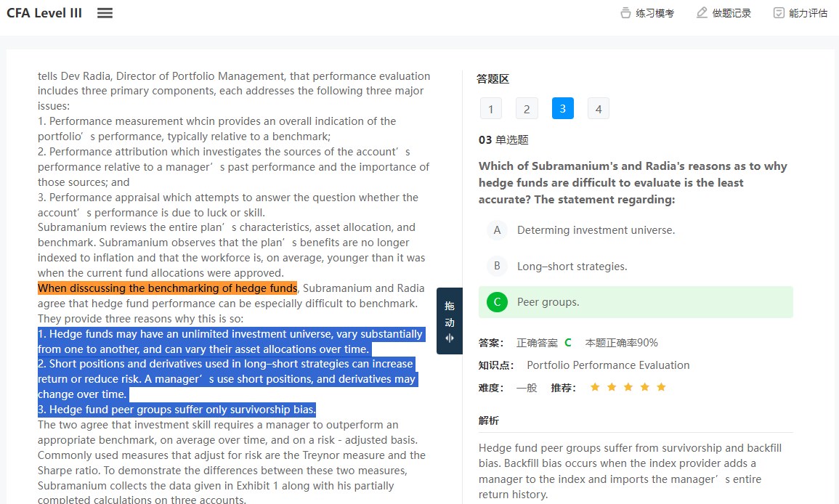Click the CFA Level III title
839x504 pixels.
click(x=44, y=13)
